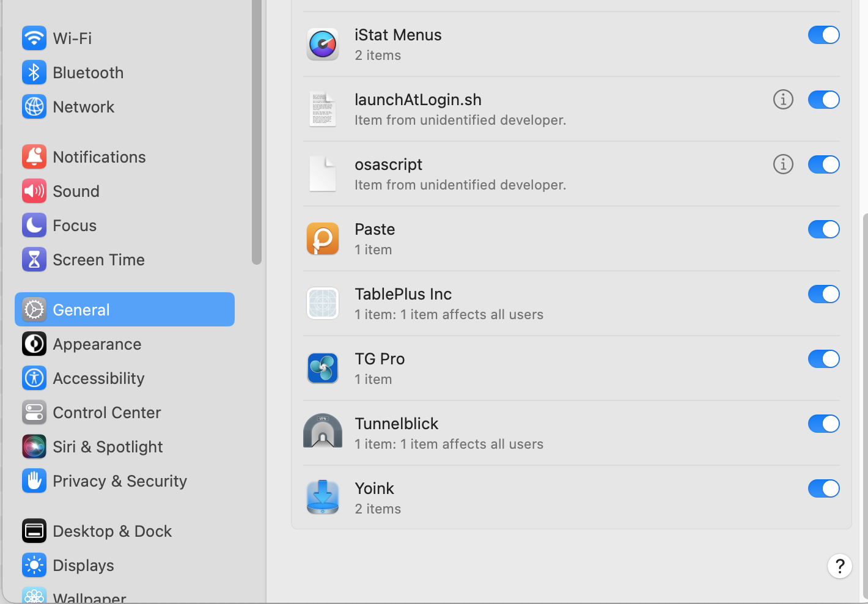Click the Tunnelblick tunnel icon
Screen dimensions: 868x604
point(323,431)
